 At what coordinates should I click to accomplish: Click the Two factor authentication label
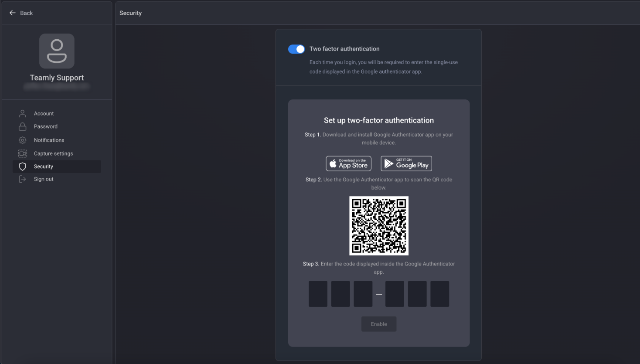pyautogui.click(x=344, y=49)
